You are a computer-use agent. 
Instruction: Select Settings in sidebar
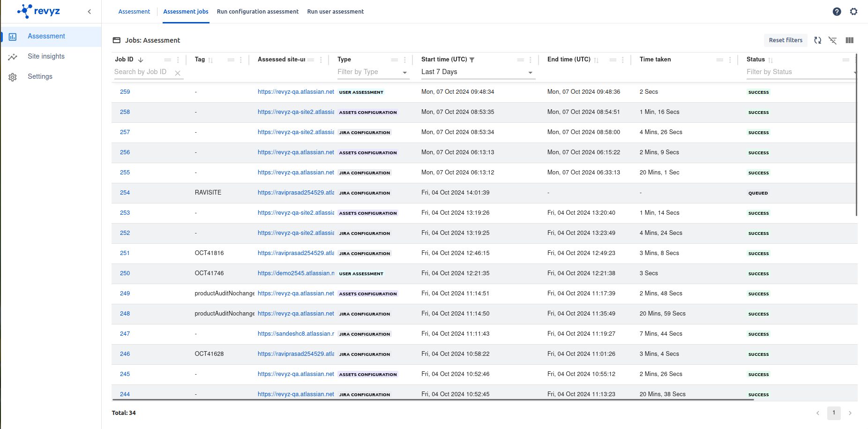40,77
